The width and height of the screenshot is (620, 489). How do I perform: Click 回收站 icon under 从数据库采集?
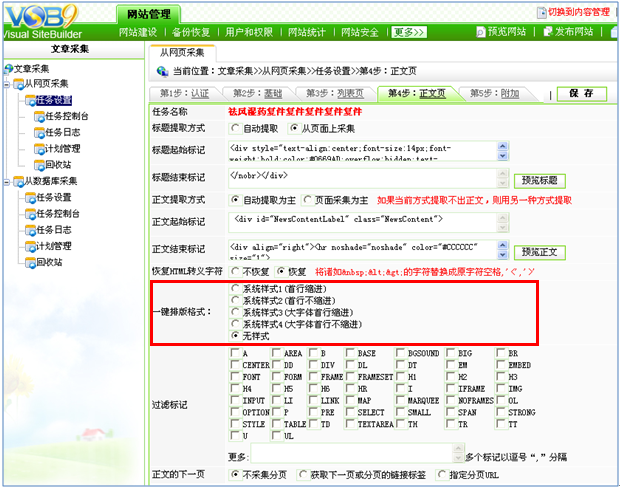point(30,262)
